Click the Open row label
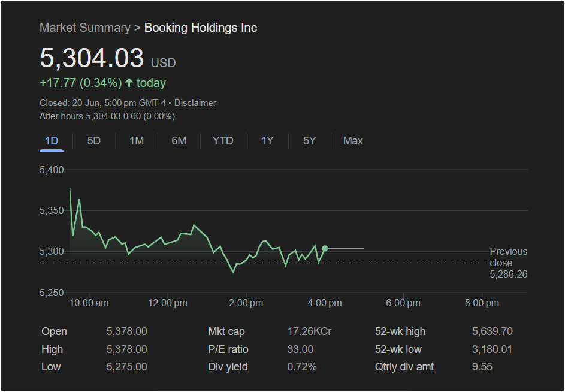 coord(54,331)
